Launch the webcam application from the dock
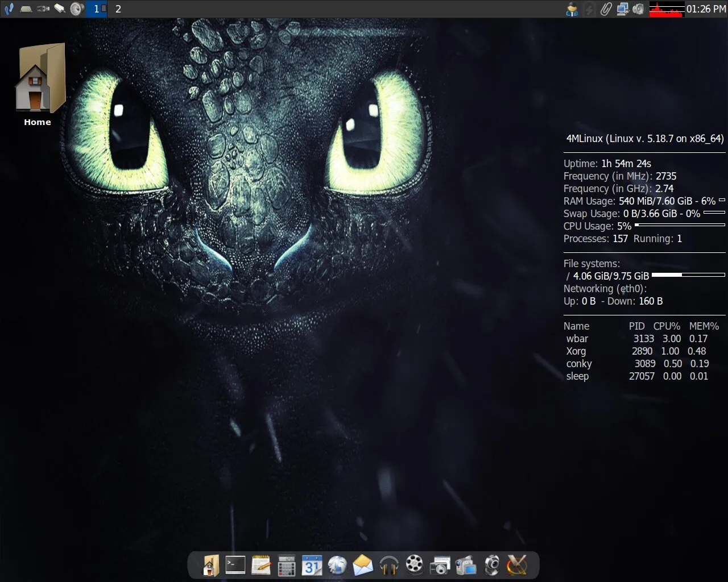Viewport: 728px width, 582px height. click(493, 565)
